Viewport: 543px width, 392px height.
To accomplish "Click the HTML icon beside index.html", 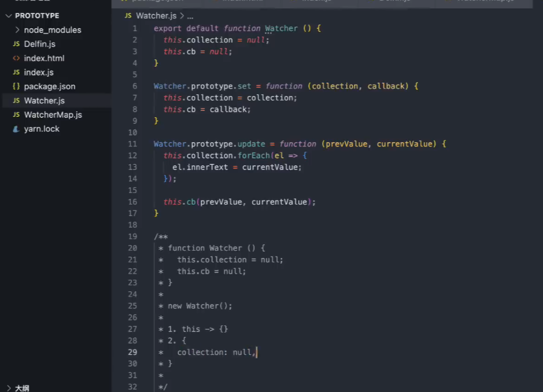I will coord(16,58).
